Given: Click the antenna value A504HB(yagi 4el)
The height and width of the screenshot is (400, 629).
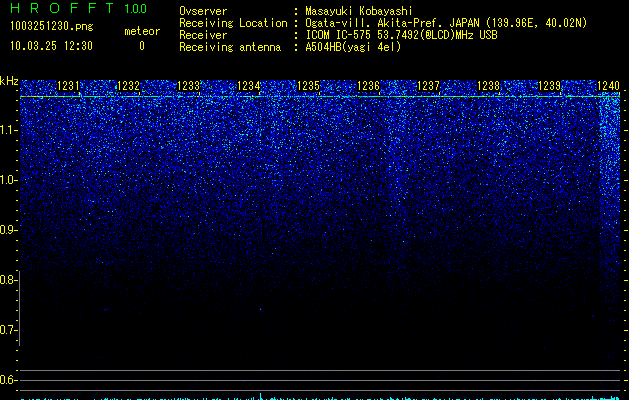Looking at the screenshot, I should point(353,47).
